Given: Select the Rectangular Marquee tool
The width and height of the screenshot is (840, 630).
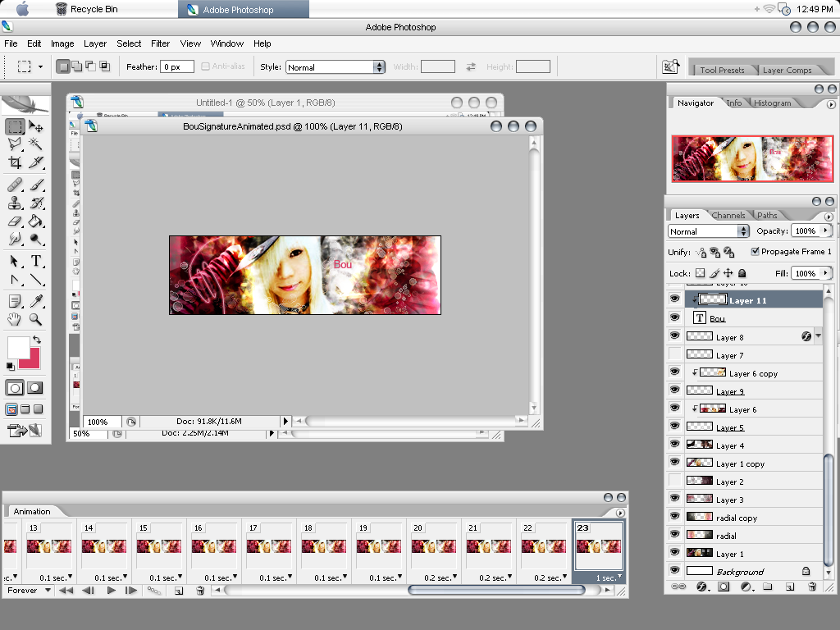Looking at the screenshot, I should coord(15,127).
